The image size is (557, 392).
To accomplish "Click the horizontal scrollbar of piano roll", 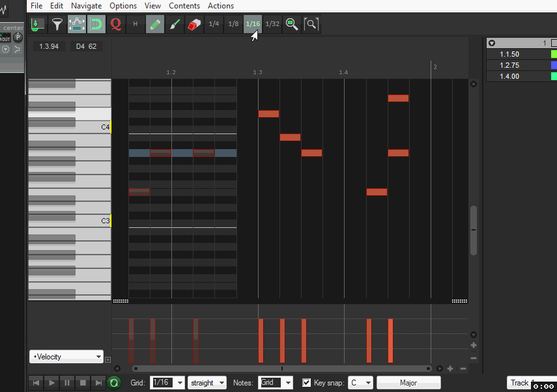I will pos(282,369).
